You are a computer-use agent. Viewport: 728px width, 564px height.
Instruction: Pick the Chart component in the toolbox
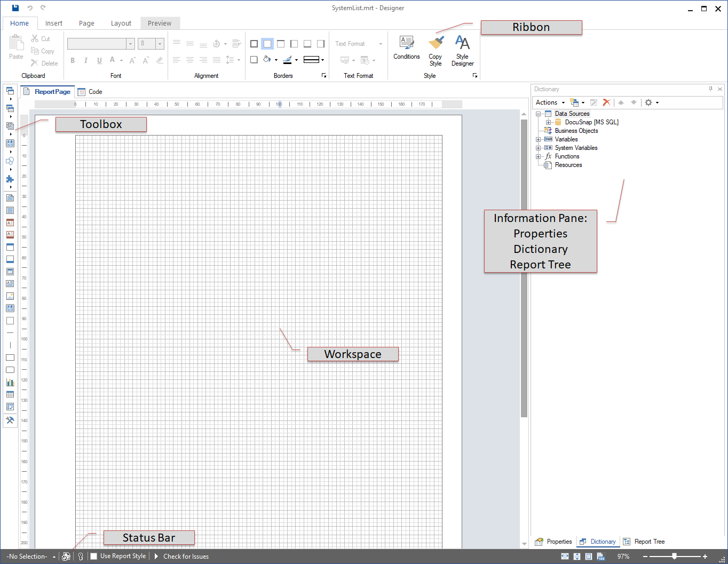pyautogui.click(x=10, y=382)
